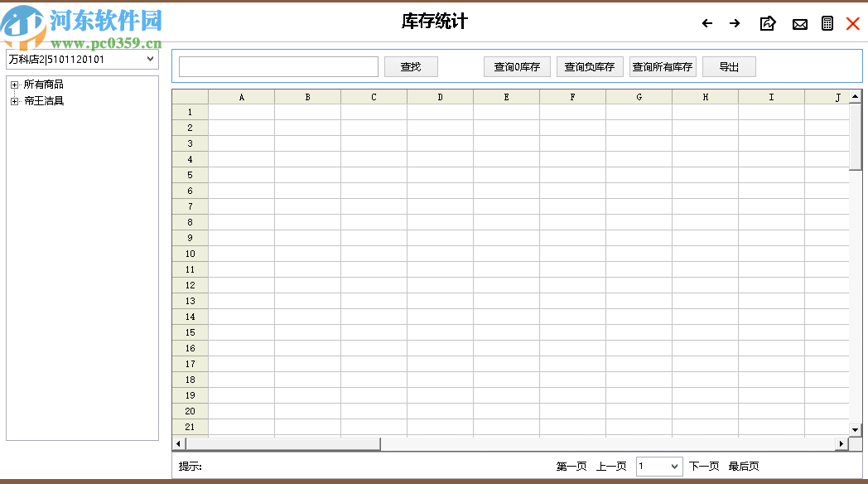Image resolution: width=868 pixels, height=484 pixels.
Task: Open the calculator icon
Action: (827, 23)
